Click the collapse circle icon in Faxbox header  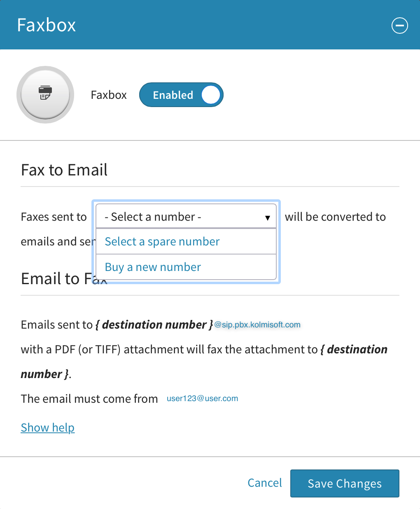pos(399,26)
